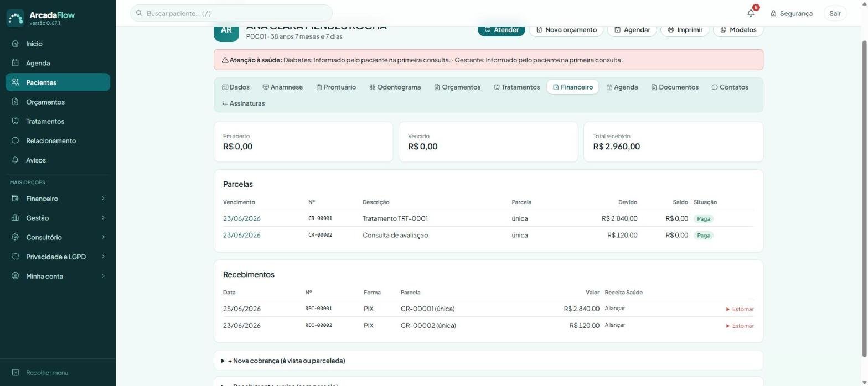Open the Contatos tab
The image size is (868, 386).
pyautogui.click(x=730, y=87)
